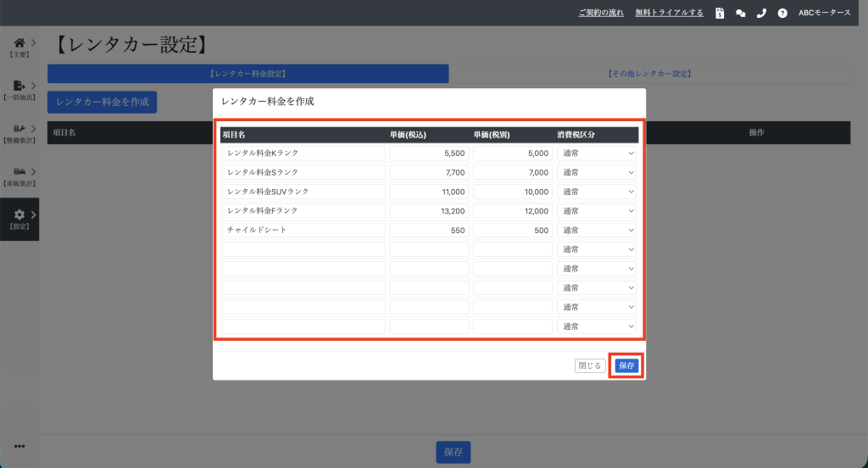The width and height of the screenshot is (868, 468).
Task: Click the 設定 gear icon in sidebar
Action: point(19,215)
